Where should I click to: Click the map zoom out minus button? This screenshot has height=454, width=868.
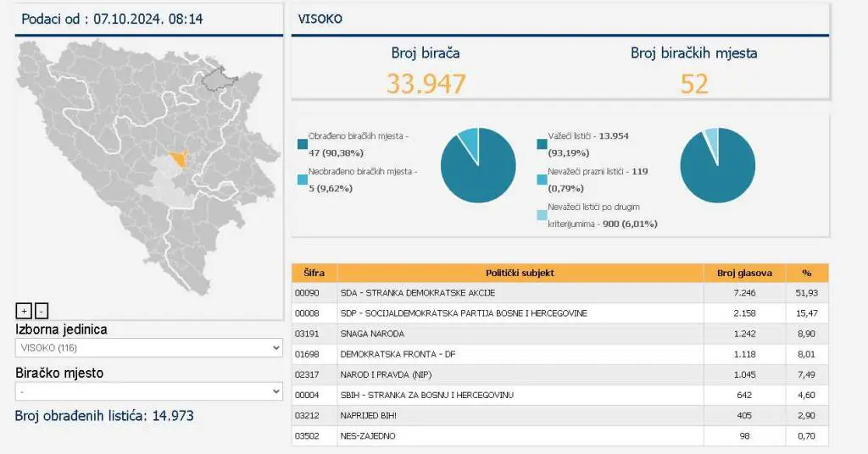click(42, 311)
